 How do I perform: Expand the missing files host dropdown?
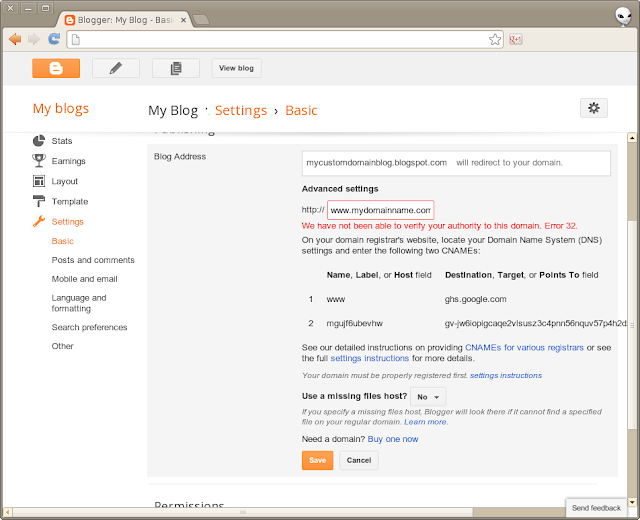tap(428, 397)
